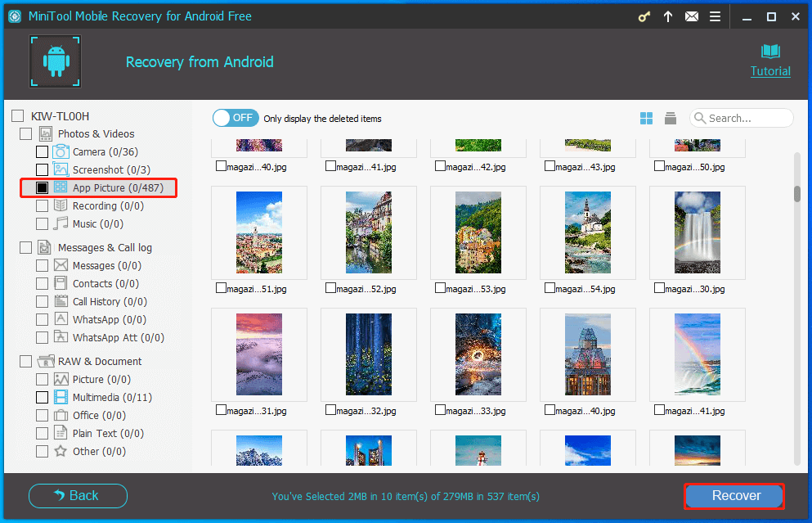Enable the Only display deleted items switch

pos(236,118)
